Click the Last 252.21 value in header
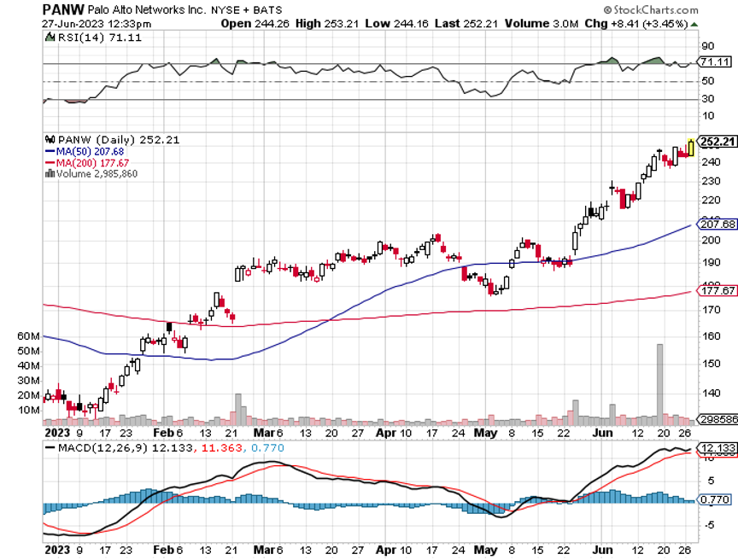The image size is (738, 560). click(x=466, y=24)
